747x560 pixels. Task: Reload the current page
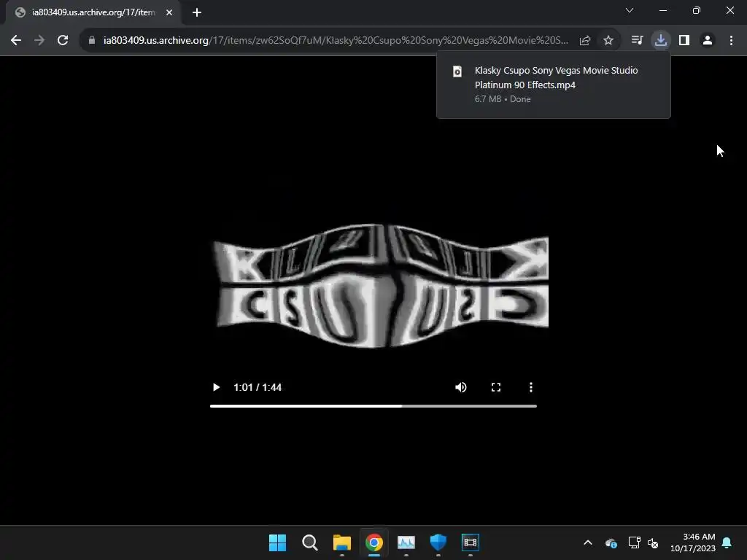[x=63, y=41]
